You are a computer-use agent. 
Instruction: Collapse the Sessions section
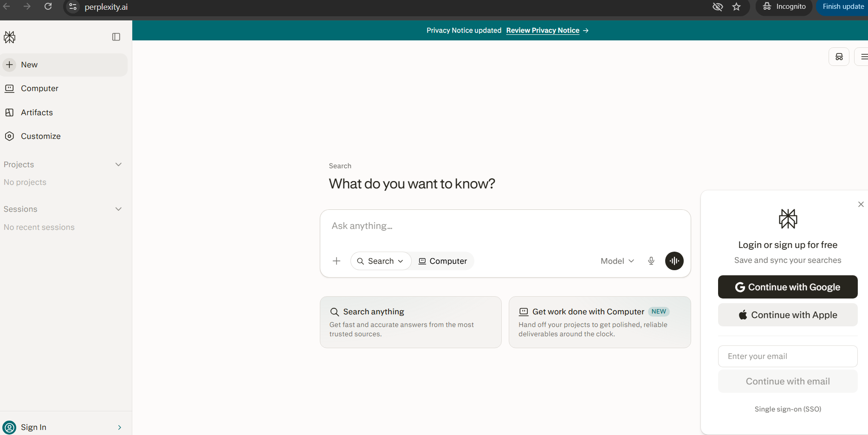pos(118,209)
